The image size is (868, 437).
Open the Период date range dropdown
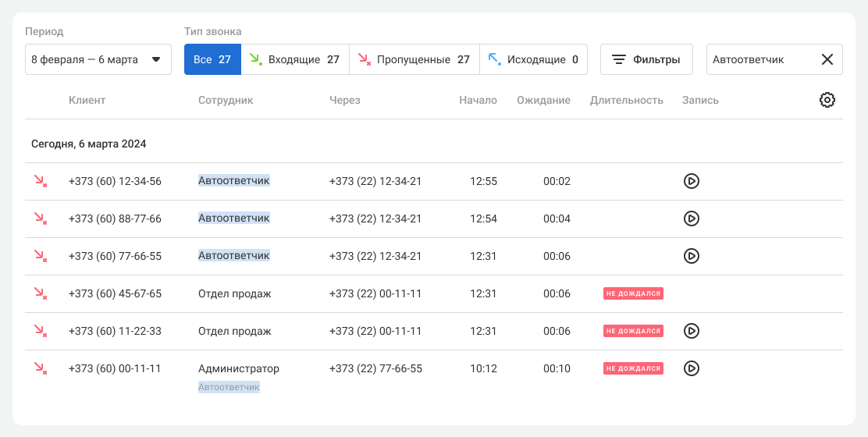(x=98, y=59)
